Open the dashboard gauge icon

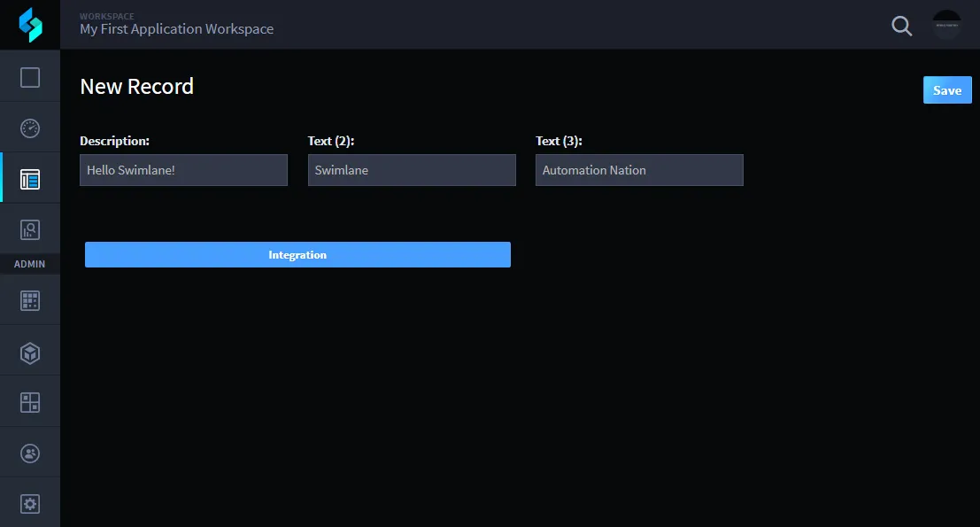pyautogui.click(x=30, y=128)
